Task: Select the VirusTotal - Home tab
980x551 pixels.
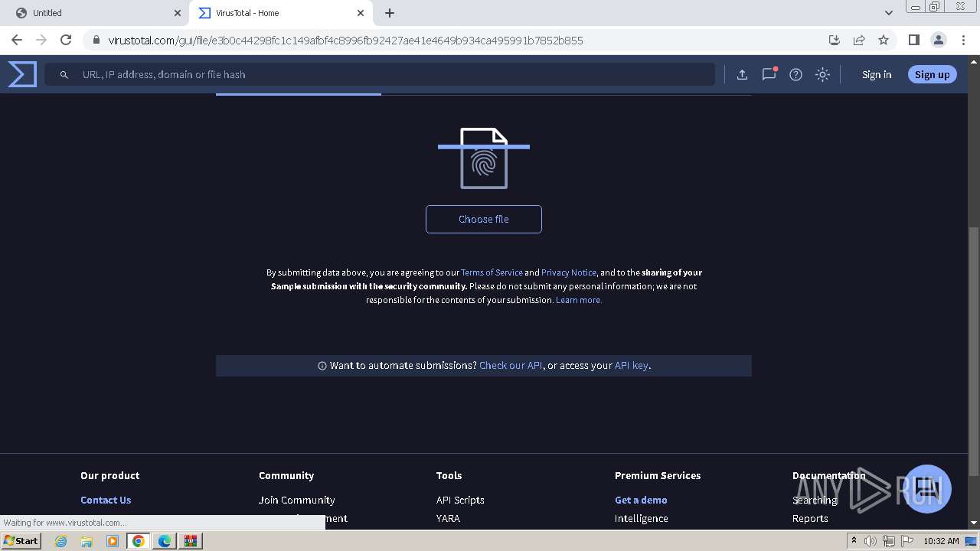Action: tap(281, 13)
